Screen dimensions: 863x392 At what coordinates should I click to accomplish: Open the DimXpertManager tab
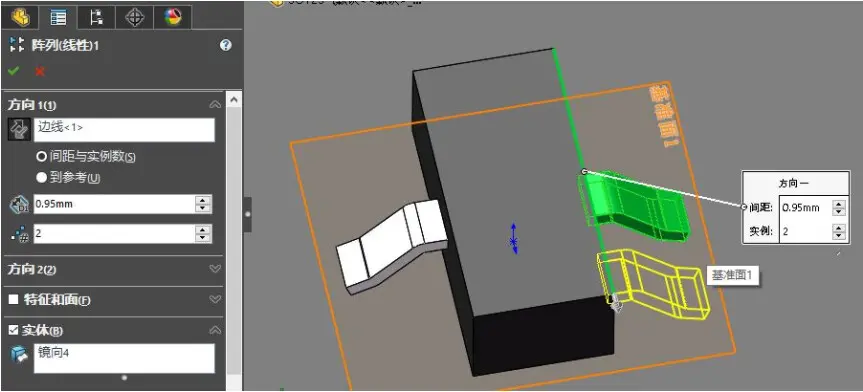pos(134,17)
